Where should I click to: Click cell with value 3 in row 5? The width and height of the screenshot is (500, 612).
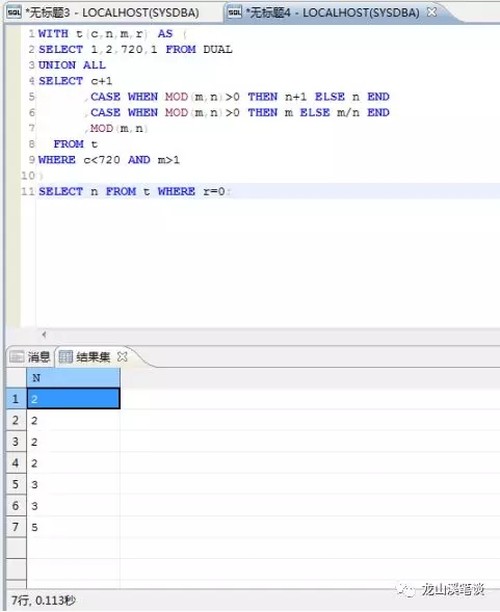click(x=73, y=484)
